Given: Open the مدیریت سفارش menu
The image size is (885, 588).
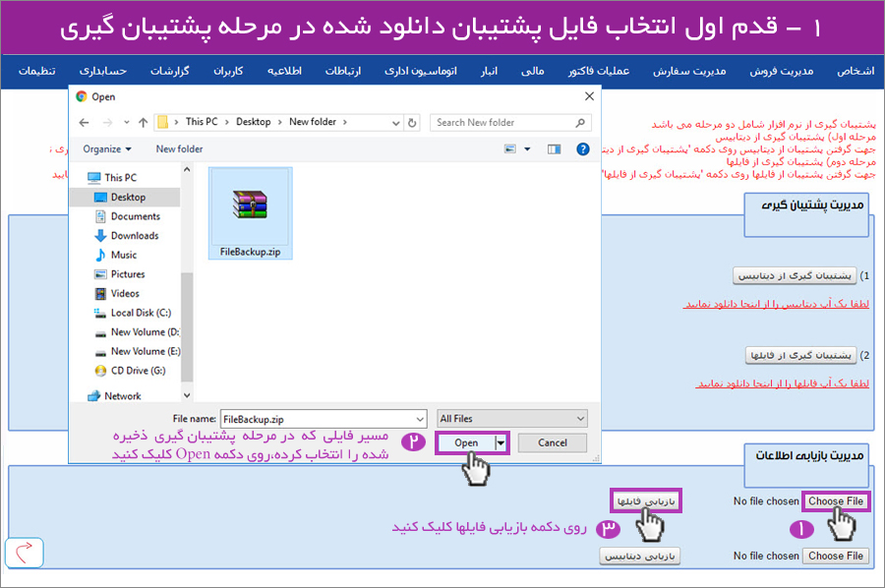Looking at the screenshot, I should [689, 71].
